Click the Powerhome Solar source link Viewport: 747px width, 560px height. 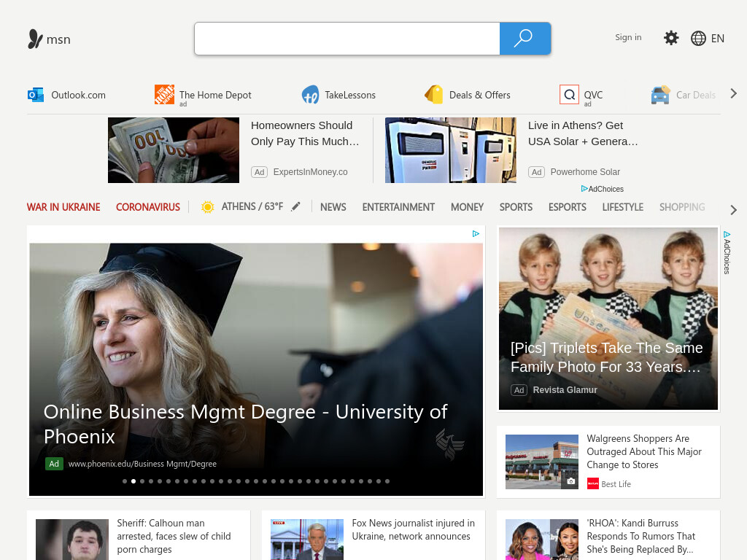[585, 172]
